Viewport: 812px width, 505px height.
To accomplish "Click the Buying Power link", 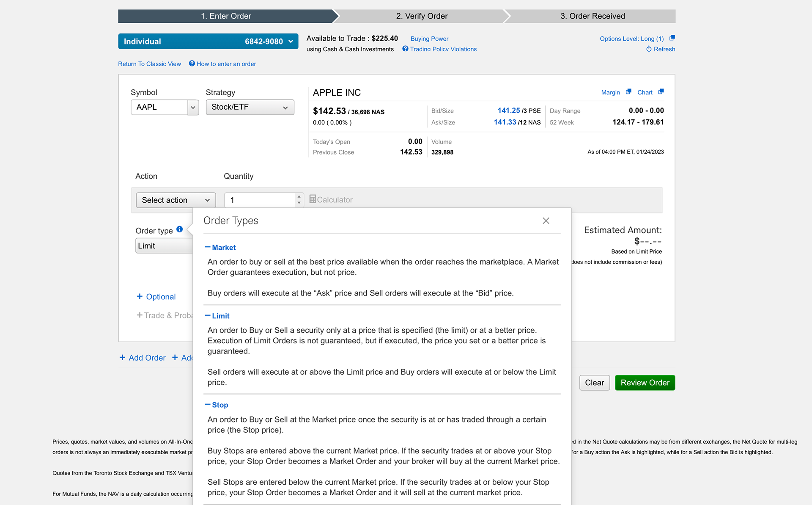I will (x=429, y=39).
